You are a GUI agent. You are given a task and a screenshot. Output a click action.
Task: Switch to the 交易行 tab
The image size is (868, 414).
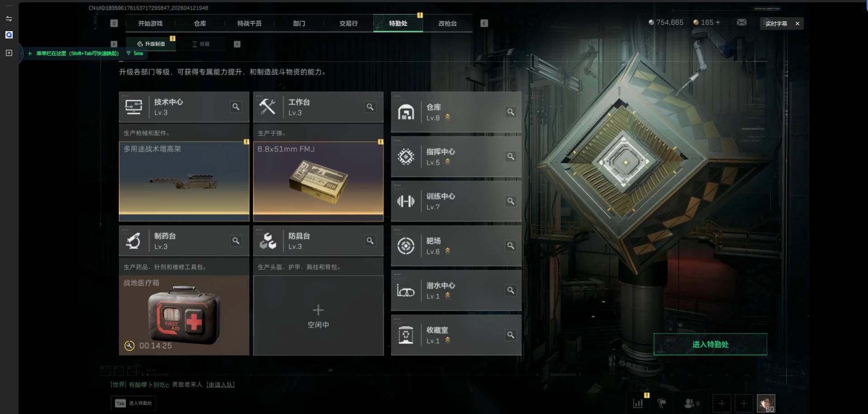(349, 24)
